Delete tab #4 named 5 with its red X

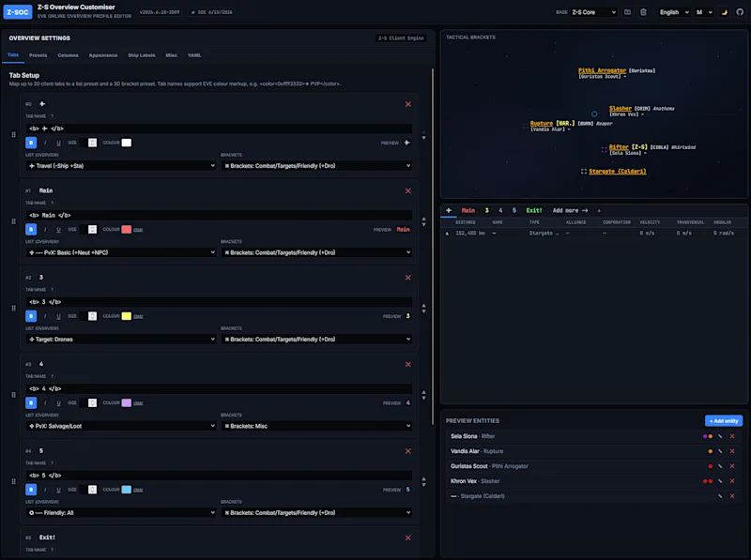(x=408, y=451)
